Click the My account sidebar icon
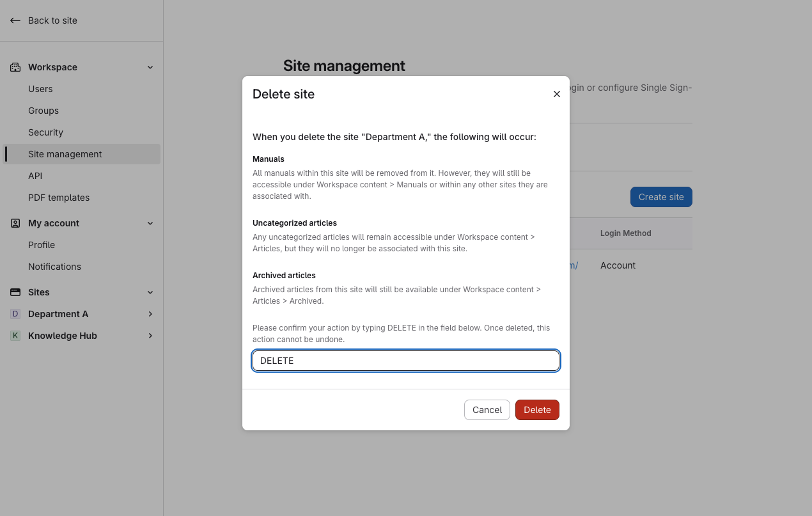This screenshot has height=516, width=812. 15,223
